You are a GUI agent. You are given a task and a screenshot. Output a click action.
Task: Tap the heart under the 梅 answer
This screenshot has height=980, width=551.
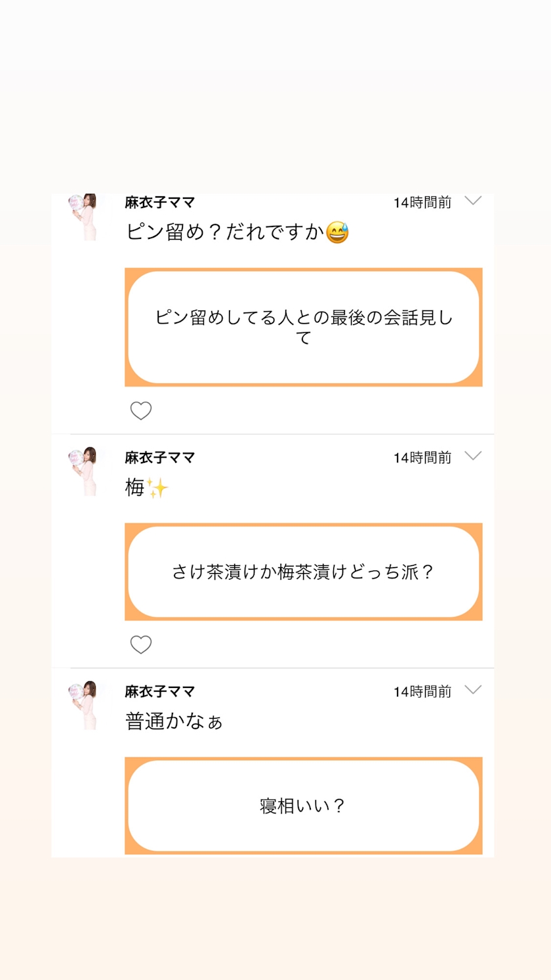point(141,645)
